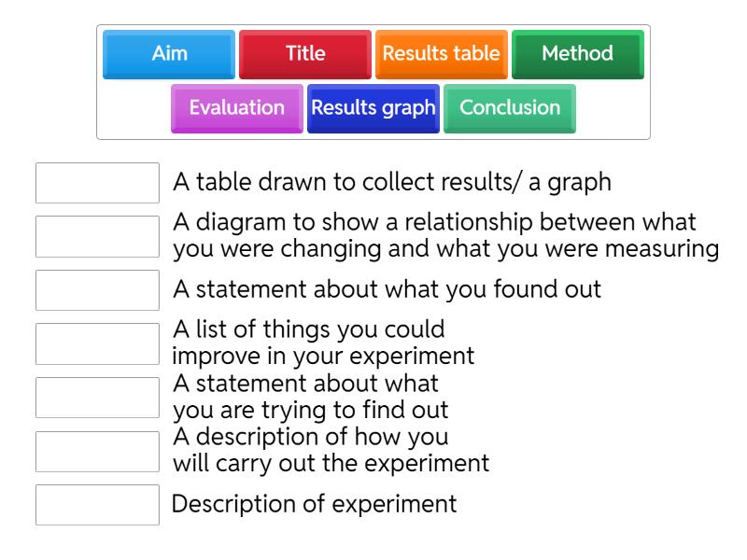747x560 pixels.
Task: Select the dark green Method tile
Action: coord(577,54)
